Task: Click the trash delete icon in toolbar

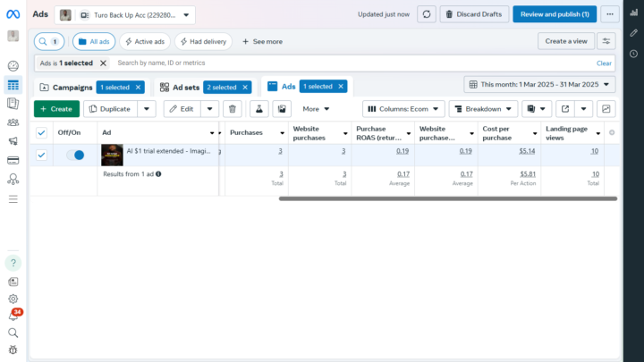Action: 232,109
